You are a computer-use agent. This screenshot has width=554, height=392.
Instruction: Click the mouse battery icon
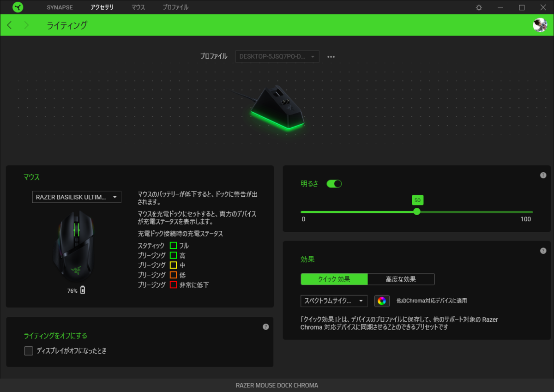tap(83, 290)
